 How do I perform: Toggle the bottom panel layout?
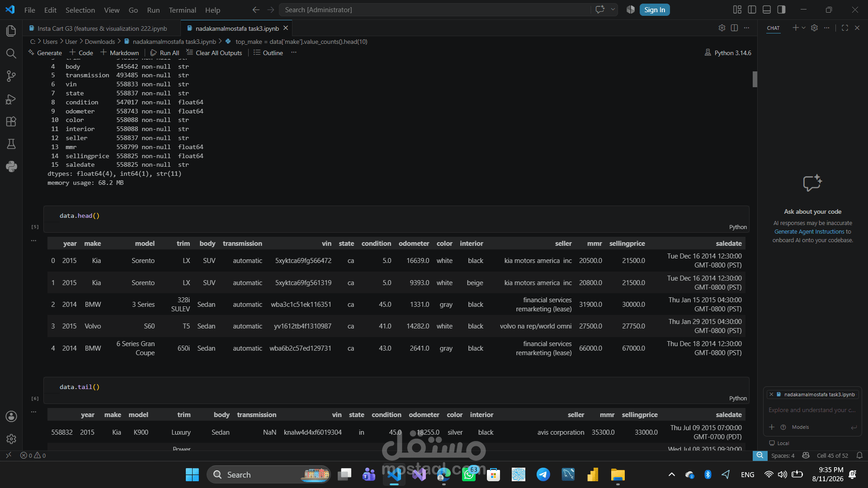click(x=767, y=9)
